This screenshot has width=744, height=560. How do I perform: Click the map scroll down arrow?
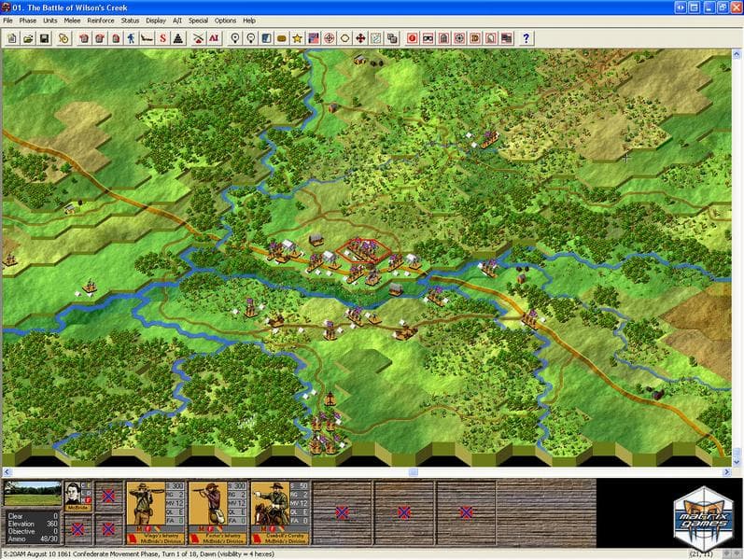coord(737,462)
